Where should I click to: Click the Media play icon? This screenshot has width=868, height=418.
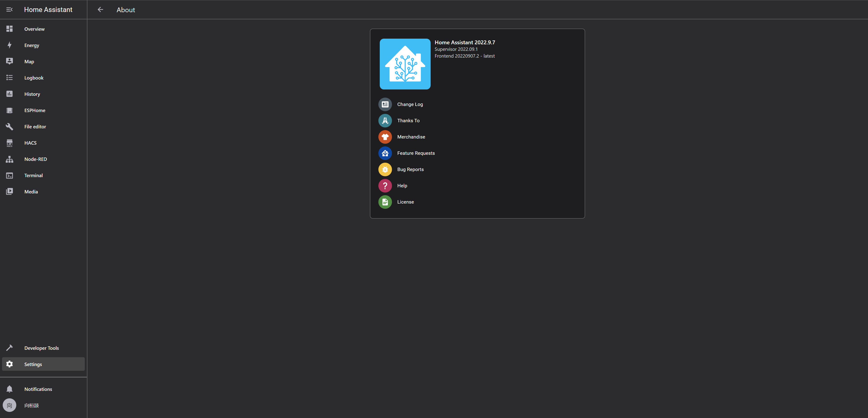[x=9, y=192]
